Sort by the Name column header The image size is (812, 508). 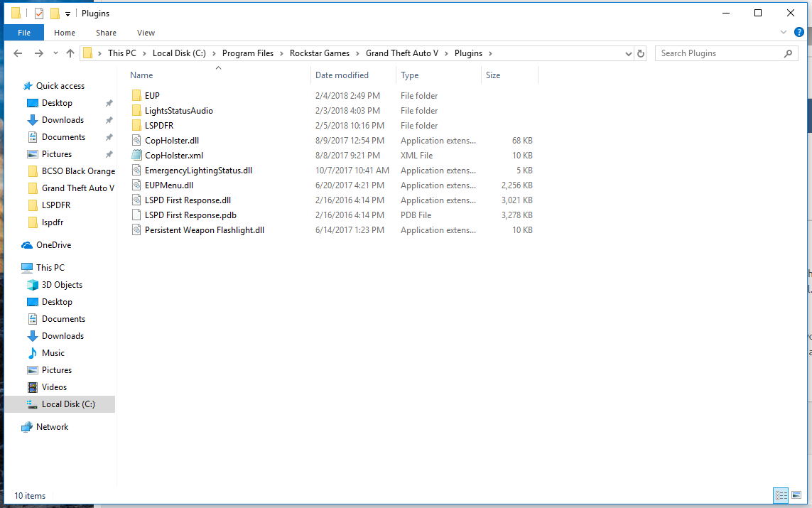click(141, 75)
